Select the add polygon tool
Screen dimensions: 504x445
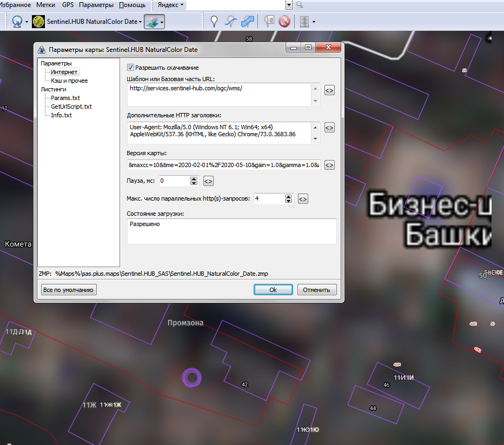(248, 22)
